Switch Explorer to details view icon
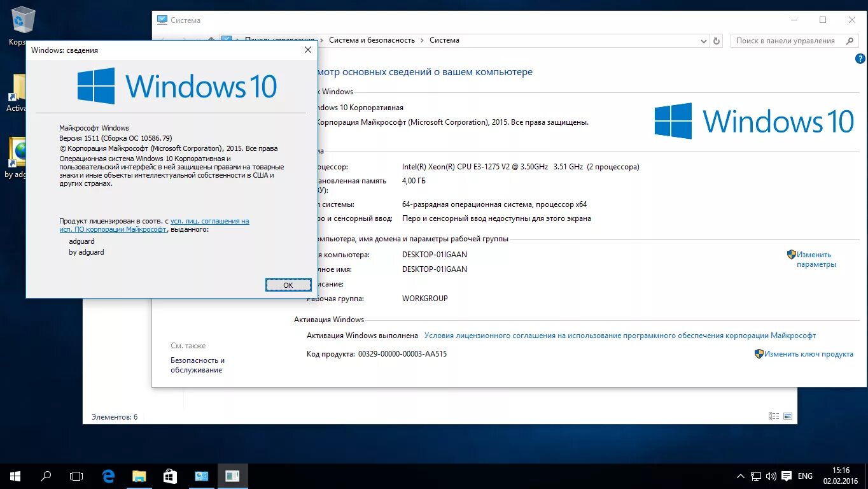The height and width of the screenshot is (489, 868). [x=774, y=416]
